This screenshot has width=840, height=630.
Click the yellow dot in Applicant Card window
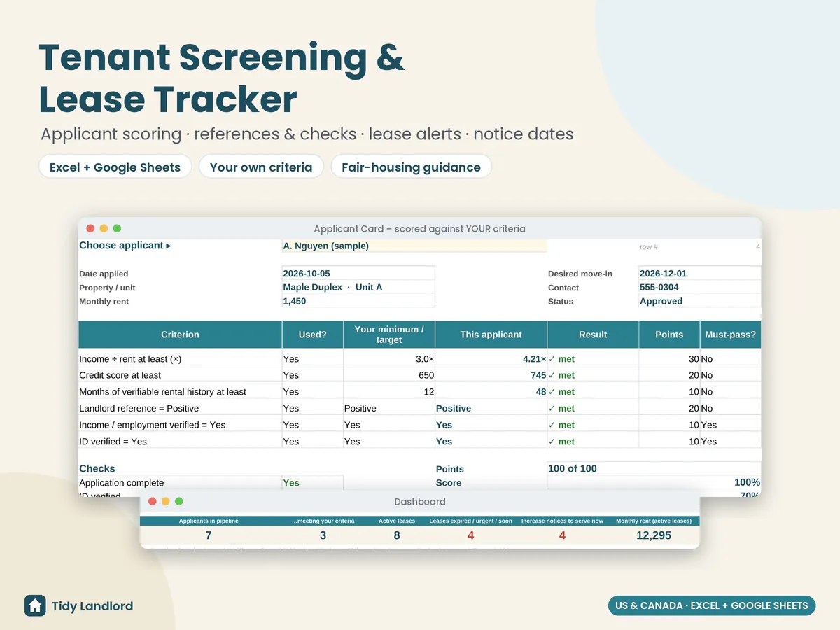(104, 228)
